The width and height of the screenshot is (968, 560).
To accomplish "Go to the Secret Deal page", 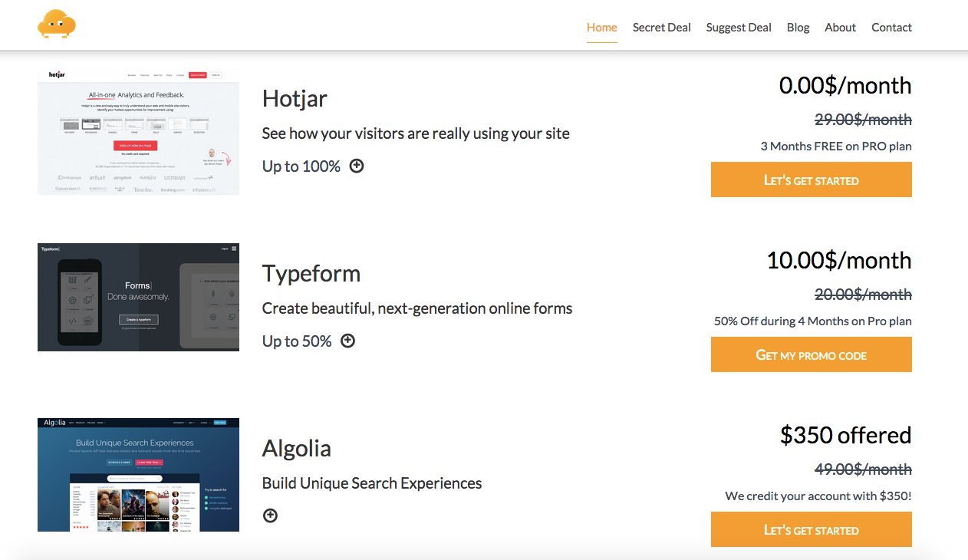I will point(661,28).
